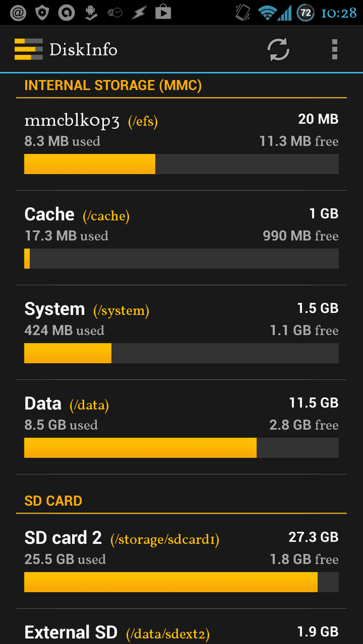This screenshot has width=363, height=644.
Task: Select the Data partition entry
Action: click(181, 427)
